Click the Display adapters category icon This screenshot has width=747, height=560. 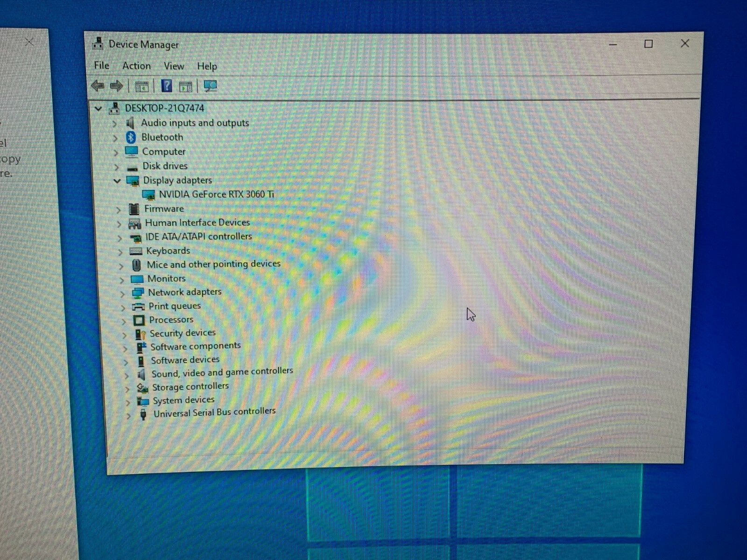click(x=133, y=181)
